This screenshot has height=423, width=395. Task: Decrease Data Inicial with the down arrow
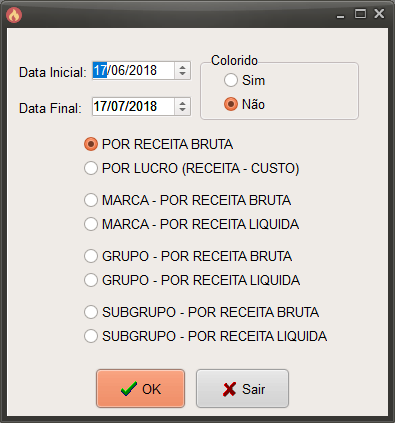coord(182,74)
